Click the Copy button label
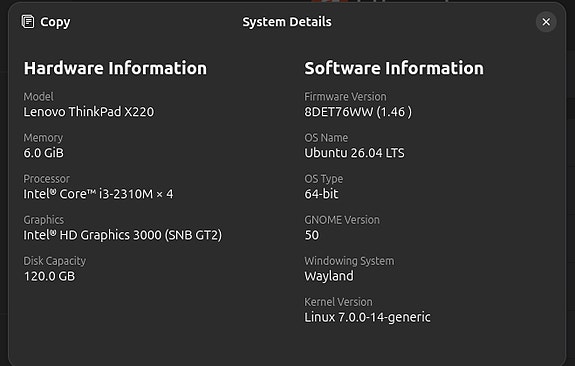Screen dimensions: 575x366 [x=55, y=22]
